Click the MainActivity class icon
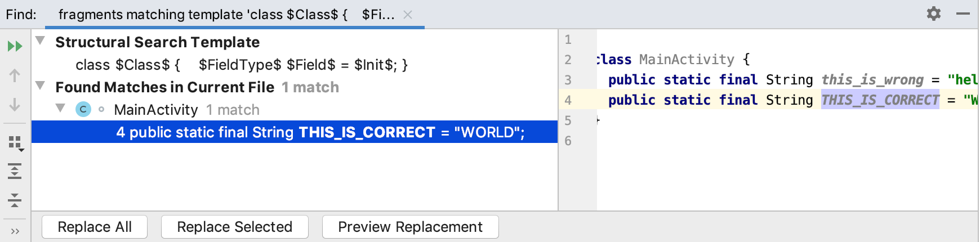 tap(83, 109)
